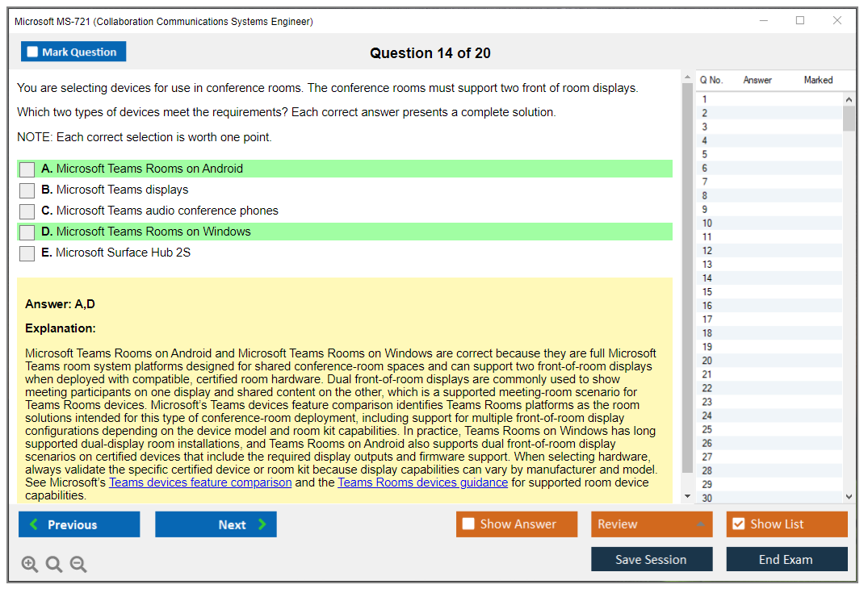Viewport: 868px width, 593px height.
Task: Select question 14 in the list
Action: click(769, 278)
